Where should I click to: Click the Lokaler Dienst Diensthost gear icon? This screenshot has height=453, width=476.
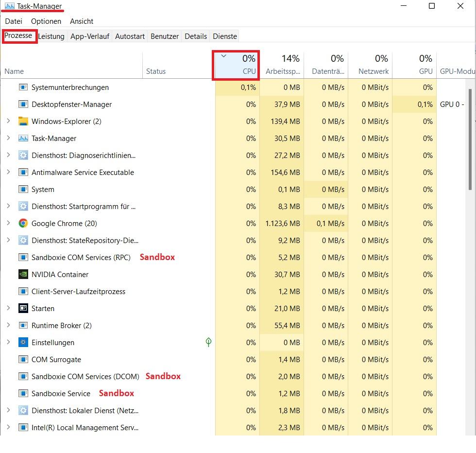click(23, 411)
